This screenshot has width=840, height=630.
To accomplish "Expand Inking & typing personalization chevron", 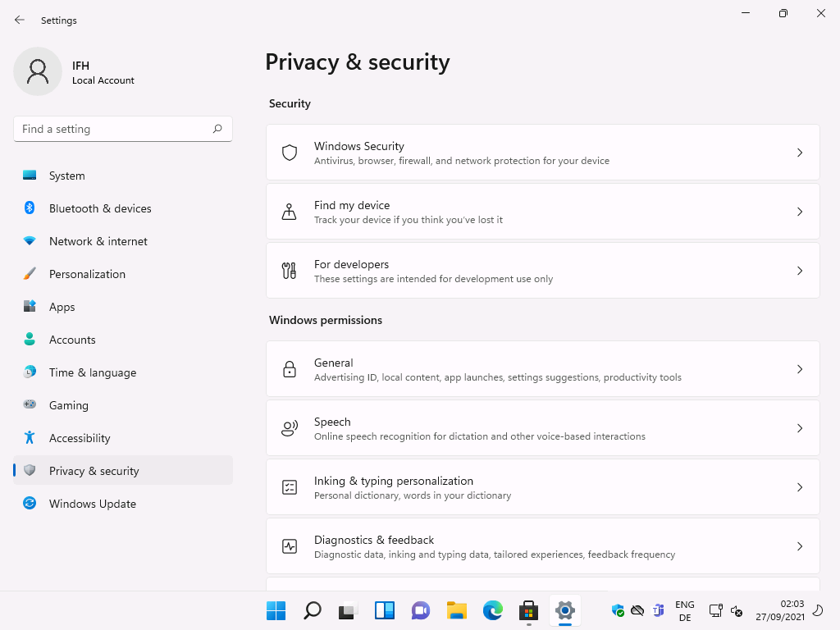I will click(x=800, y=487).
